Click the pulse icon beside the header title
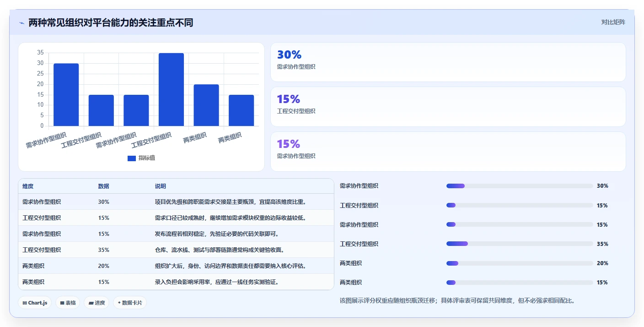This screenshot has height=327, width=644. click(x=22, y=23)
